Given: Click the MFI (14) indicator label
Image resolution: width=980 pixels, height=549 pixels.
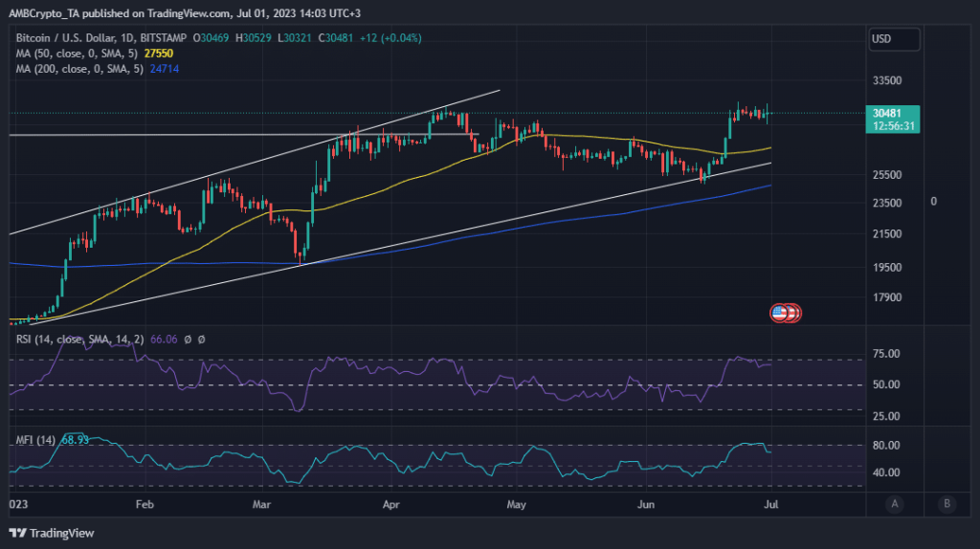Looking at the screenshot, I should (34, 439).
